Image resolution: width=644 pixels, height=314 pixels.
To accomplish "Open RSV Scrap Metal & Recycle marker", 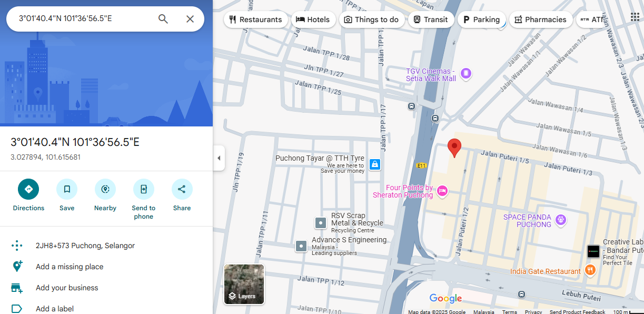I will tap(321, 223).
